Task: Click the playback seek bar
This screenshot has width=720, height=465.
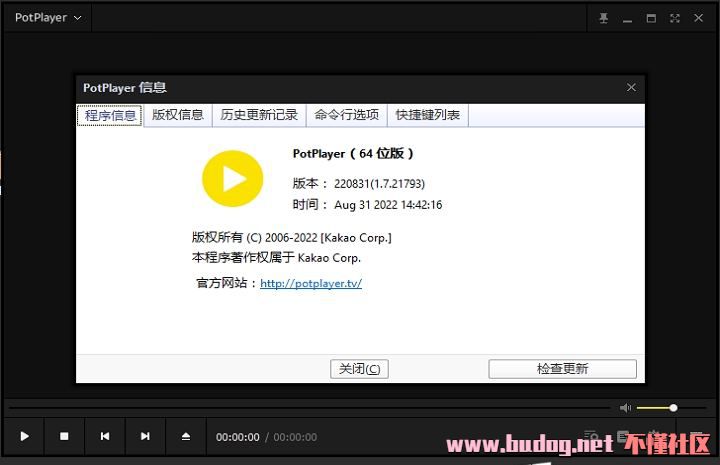Action: click(x=310, y=408)
